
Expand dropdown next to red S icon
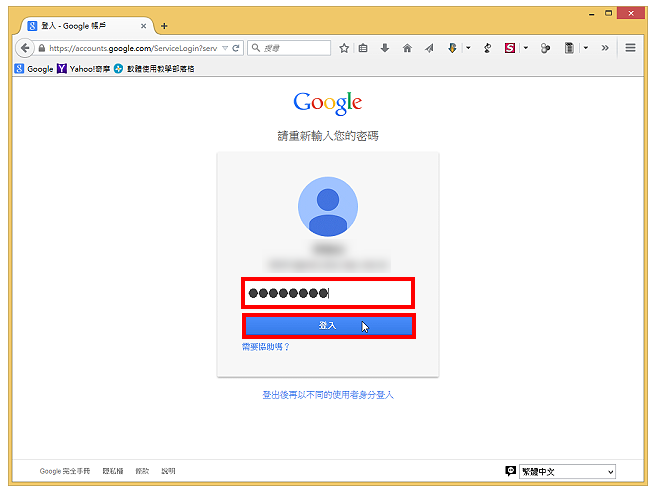(526, 48)
